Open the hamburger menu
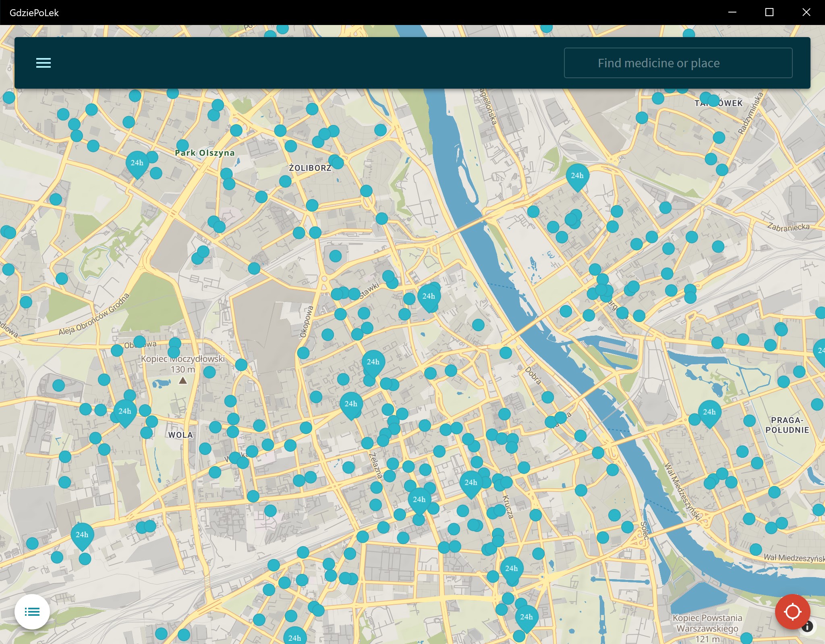 [x=44, y=63]
